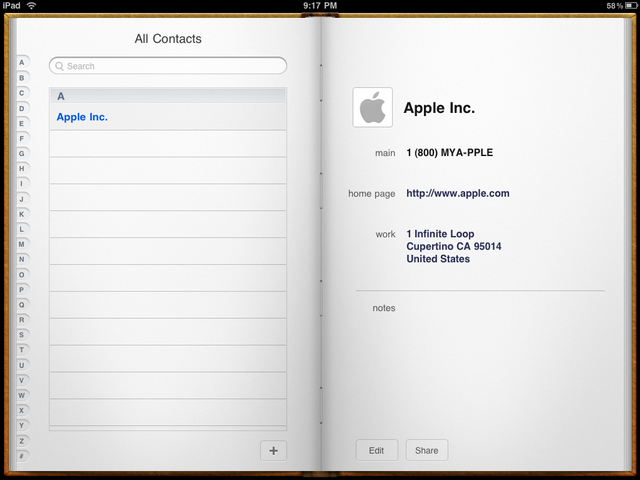Tap the A section header in list
This screenshot has width=640, height=480.
tap(168, 96)
